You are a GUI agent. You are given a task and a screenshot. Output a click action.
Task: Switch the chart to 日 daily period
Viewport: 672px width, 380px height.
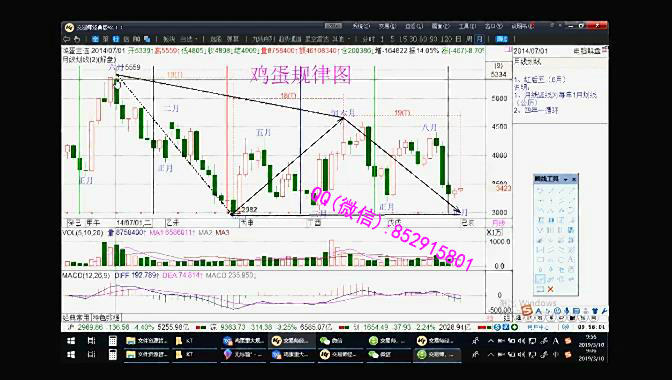(x=458, y=39)
